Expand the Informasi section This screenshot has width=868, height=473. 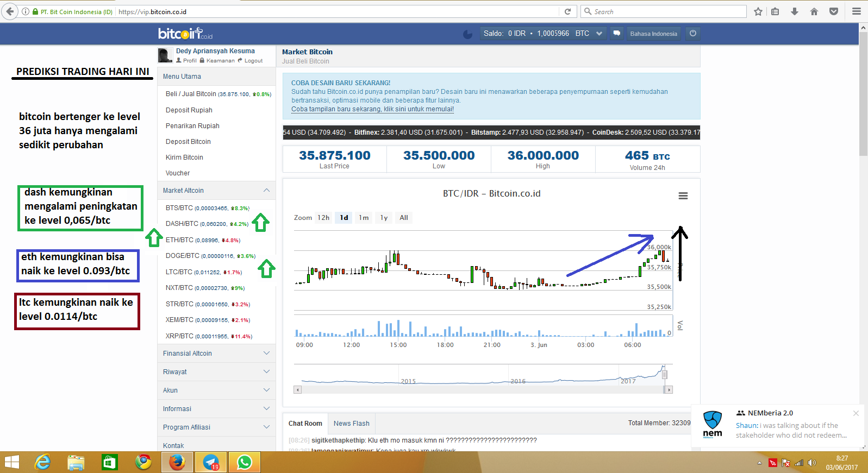tap(216, 409)
